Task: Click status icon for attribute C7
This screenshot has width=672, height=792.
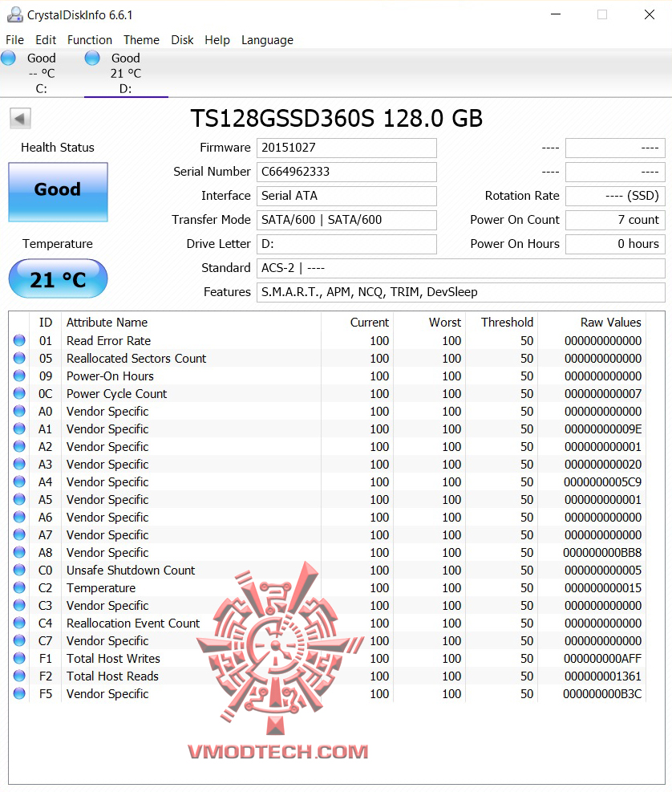Action: coord(19,640)
